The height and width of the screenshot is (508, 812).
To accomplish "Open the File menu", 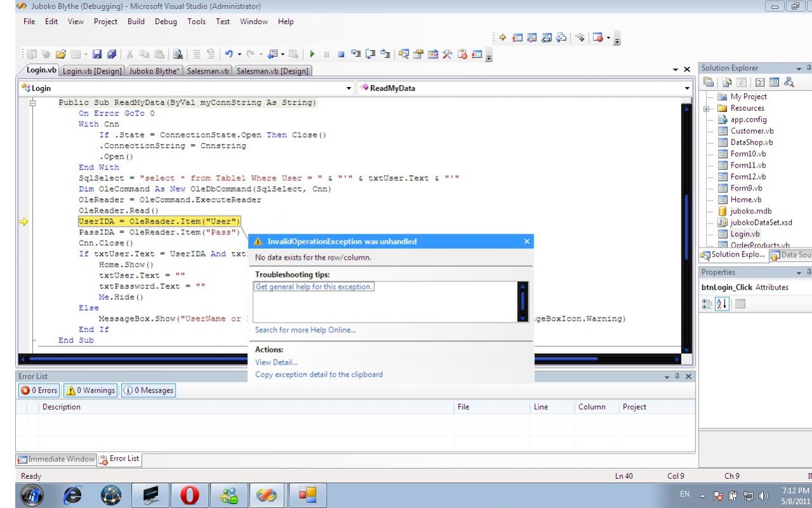I will [29, 22].
